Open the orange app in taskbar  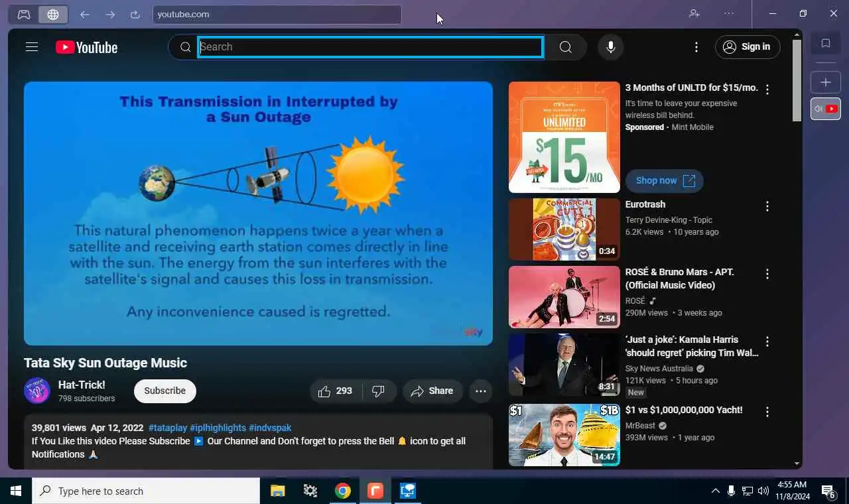click(375, 491)
